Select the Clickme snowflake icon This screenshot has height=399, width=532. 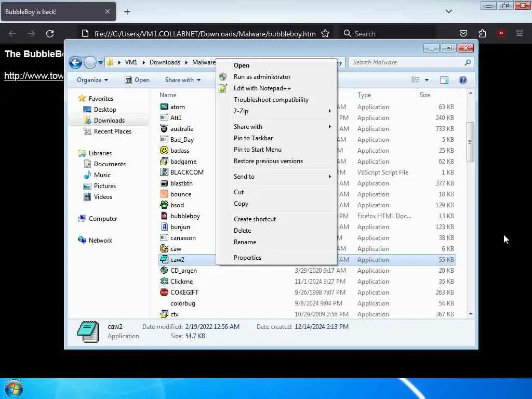point(164,281)
